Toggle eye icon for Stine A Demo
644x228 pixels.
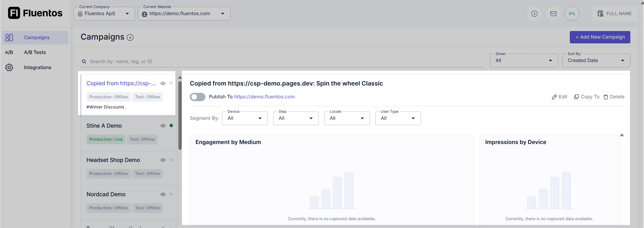[x=163, y=126]
